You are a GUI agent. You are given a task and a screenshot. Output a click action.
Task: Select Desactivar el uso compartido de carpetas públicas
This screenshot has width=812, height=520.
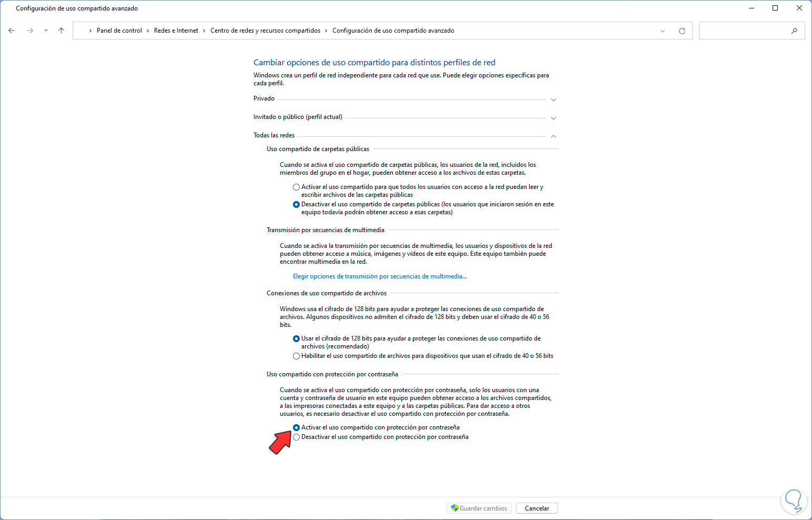click(297, 204)
